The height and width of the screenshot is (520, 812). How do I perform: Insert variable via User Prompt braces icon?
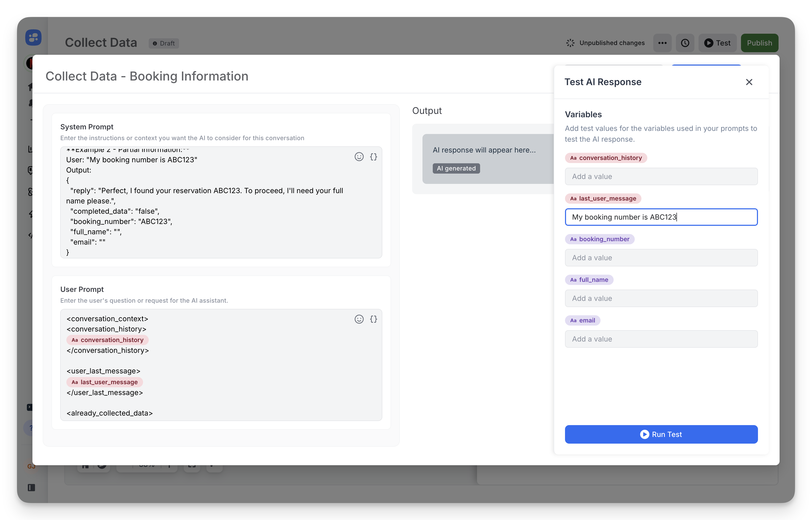pos(373,319)
